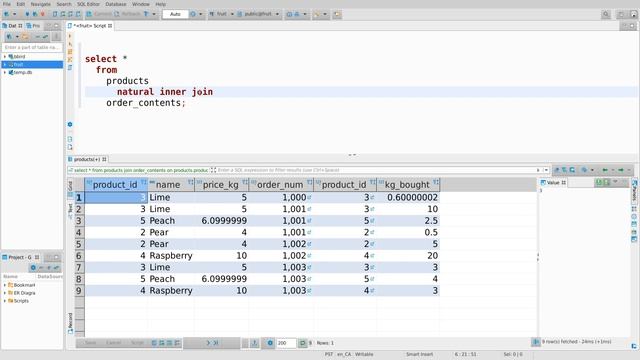
Task: Click the explain execution plan gutter icon
Action: [70, 67]
